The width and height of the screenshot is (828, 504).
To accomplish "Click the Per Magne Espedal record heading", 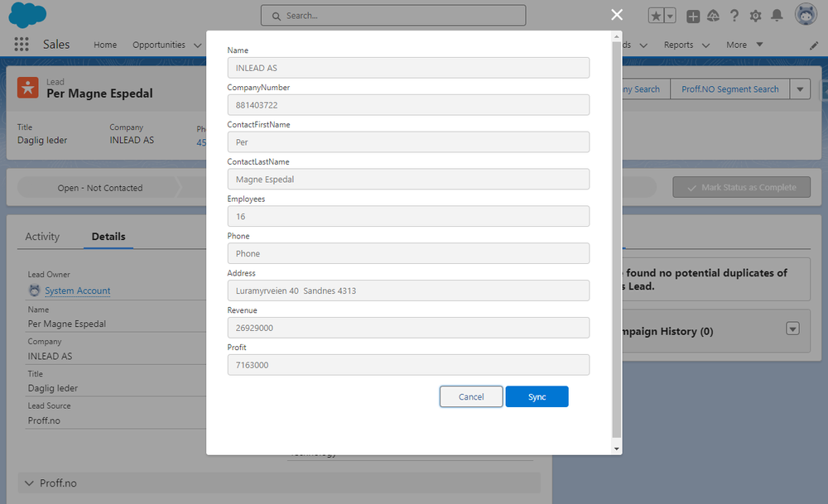I will pos(99,94).
